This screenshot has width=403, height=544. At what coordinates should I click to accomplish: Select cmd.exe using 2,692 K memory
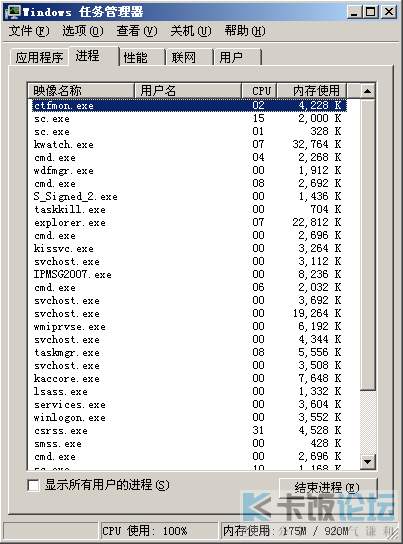coord(189,184)
